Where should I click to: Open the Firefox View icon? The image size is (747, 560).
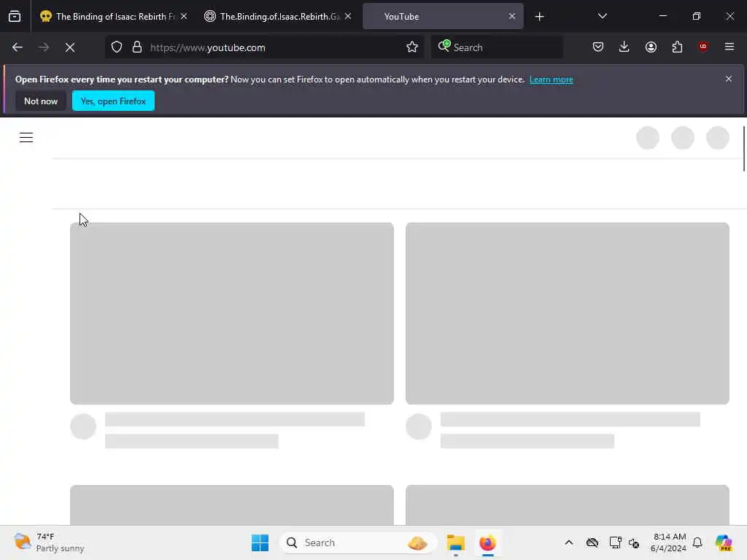(x=15, y=16)
